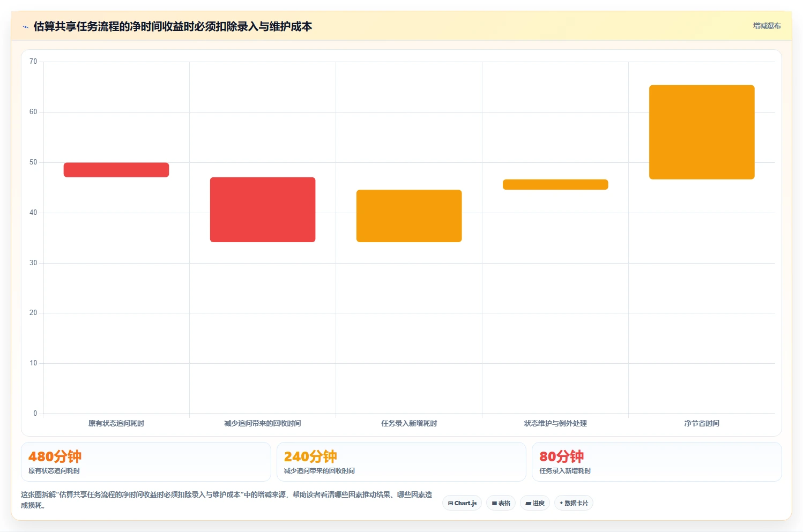Click the description paragraph starting 这张图拆解

point(226,500)
